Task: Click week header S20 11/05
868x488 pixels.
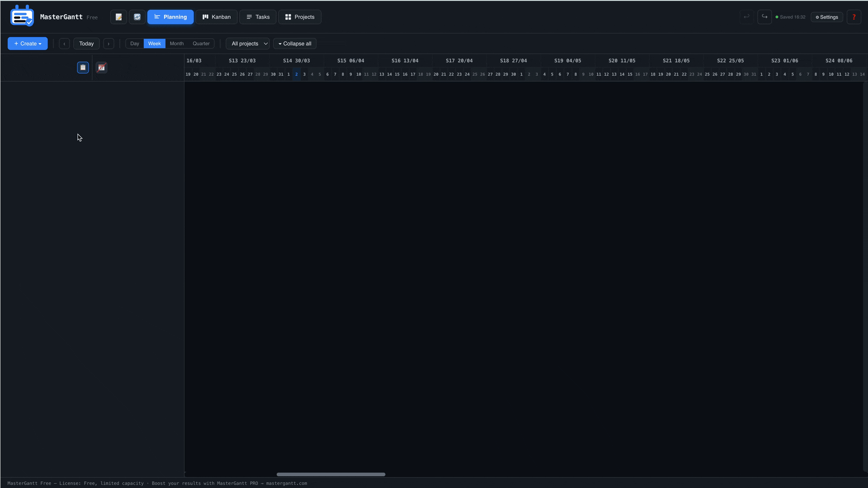Action: [x=622, y=61]
